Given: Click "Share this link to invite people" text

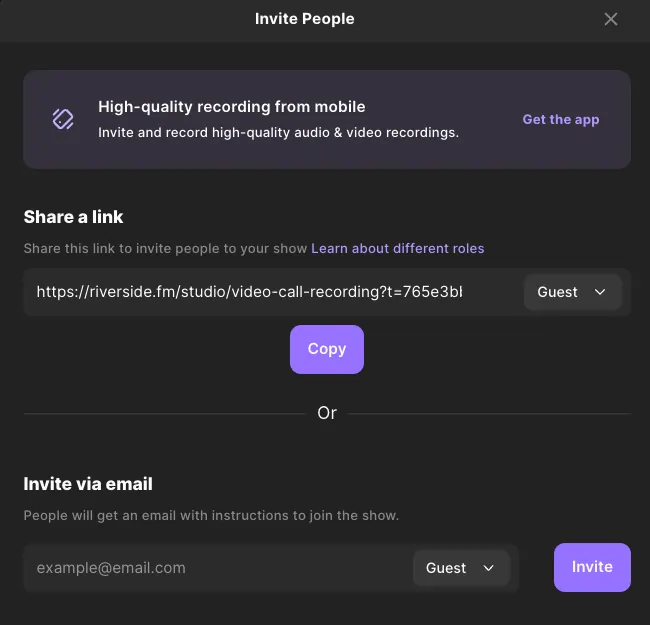Looking at the screenshot, I should (x=165, y=248).
